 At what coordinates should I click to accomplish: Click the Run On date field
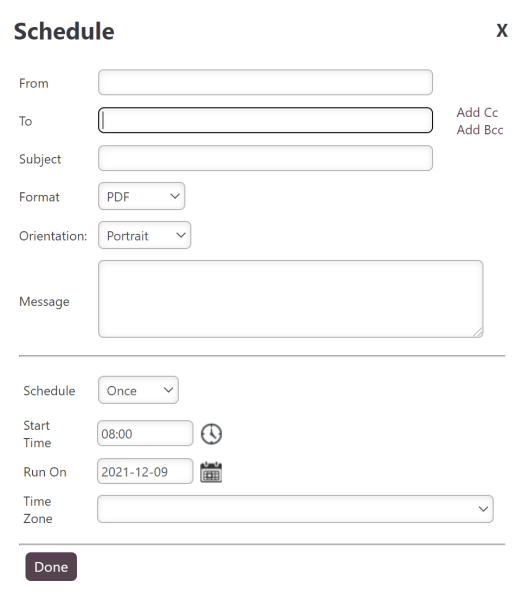click(145, 471)
